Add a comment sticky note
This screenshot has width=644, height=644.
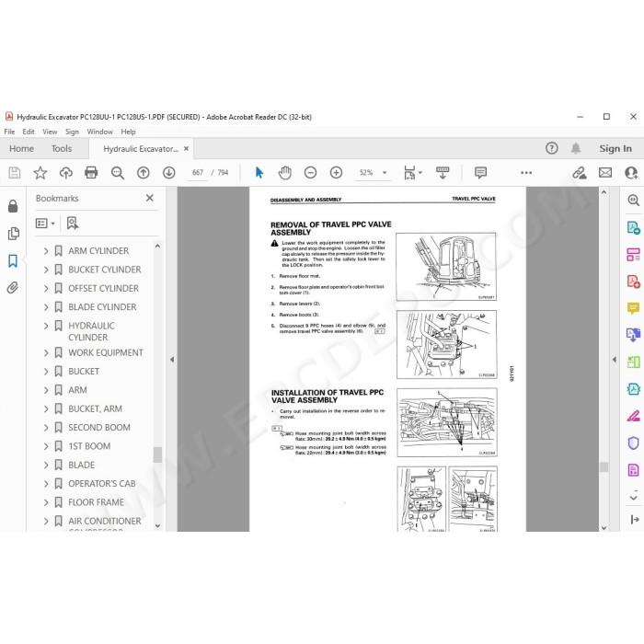click(480, 173)
